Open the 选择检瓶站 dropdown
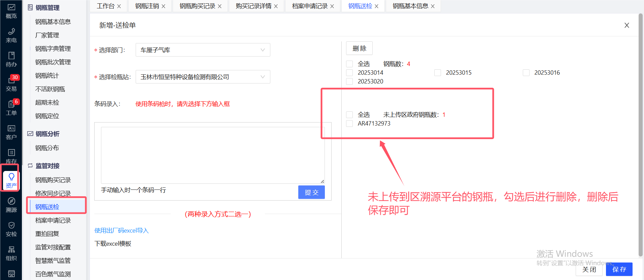This screenshot has height=280, width=644. (203, 77)
